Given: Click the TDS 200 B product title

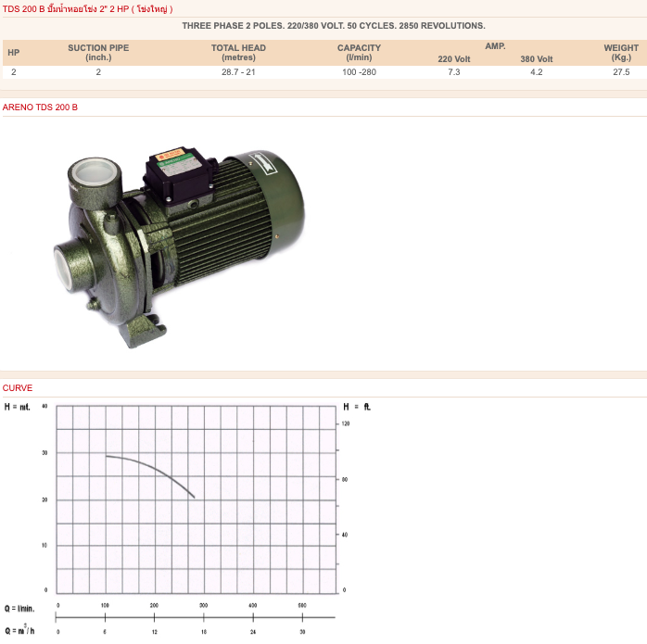Looking at the screenshot, I should click(87, 8).
